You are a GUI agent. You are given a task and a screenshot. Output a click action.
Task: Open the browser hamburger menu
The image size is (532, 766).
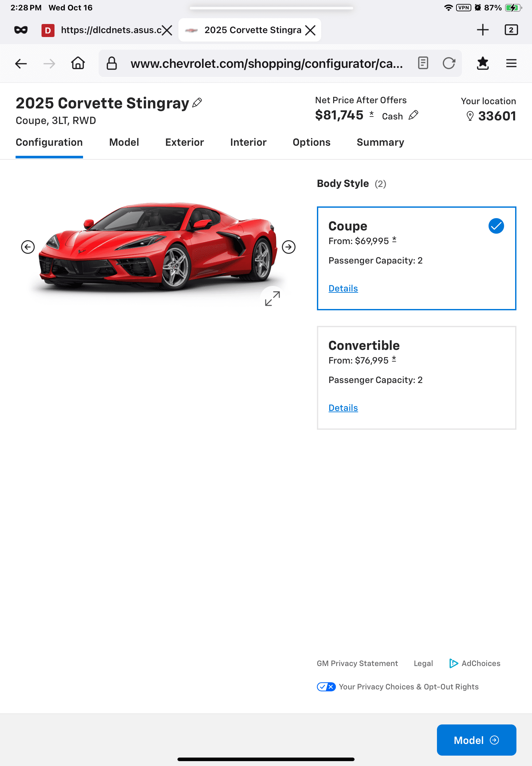click(x=511, y=63)
